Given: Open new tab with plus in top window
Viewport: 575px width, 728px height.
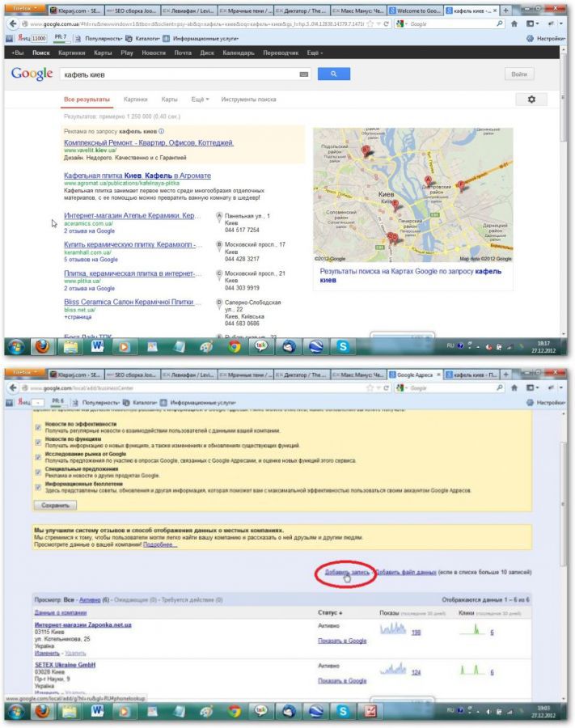Looking at the screenshot, I should tap(505, 11).
